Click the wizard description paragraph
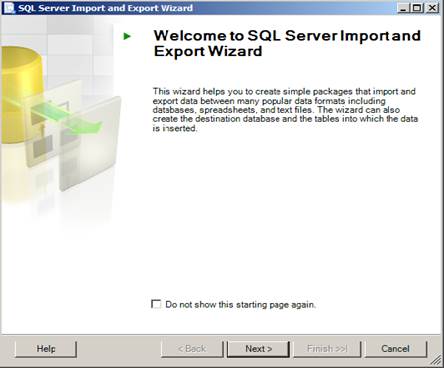Screen dimensions: 444x368 pos(285,110)
